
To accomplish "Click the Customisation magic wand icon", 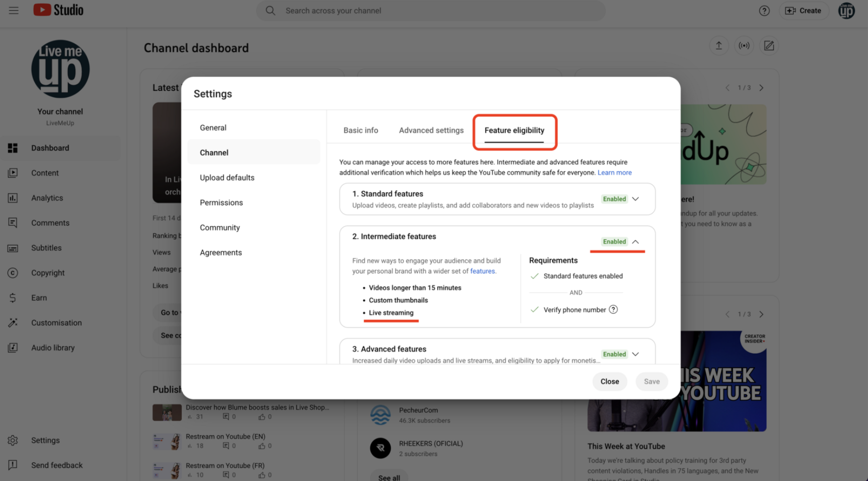I will 13,323.
